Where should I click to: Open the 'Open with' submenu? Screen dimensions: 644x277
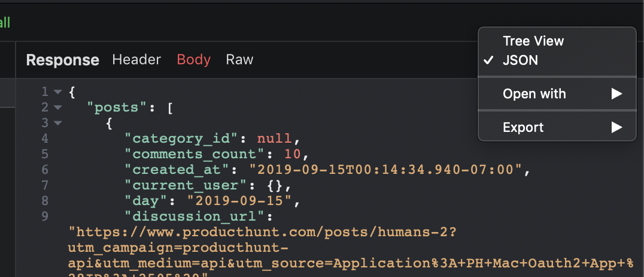[557, 94]
